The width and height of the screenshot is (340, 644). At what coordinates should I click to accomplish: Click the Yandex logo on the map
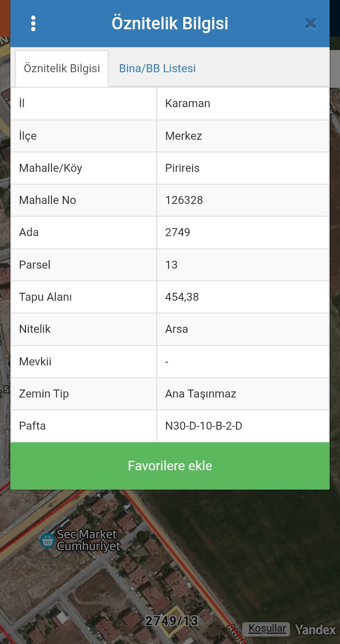(315, 629)
